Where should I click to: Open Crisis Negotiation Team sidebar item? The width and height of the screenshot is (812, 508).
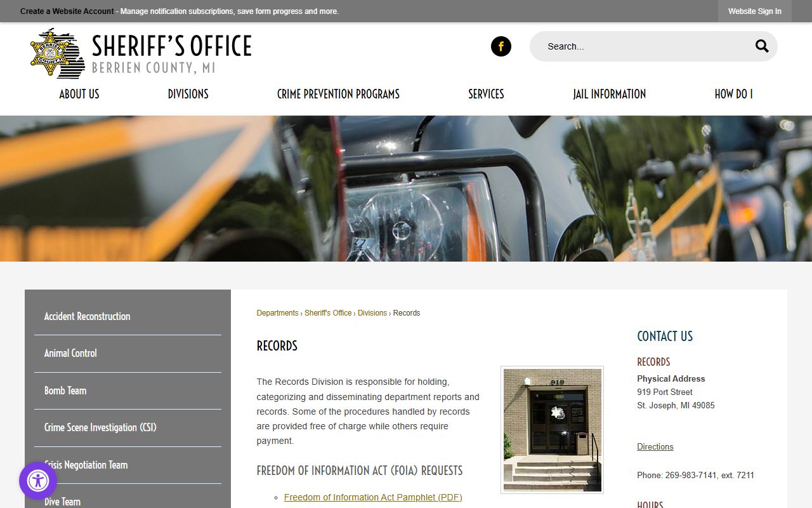(128, 465)
